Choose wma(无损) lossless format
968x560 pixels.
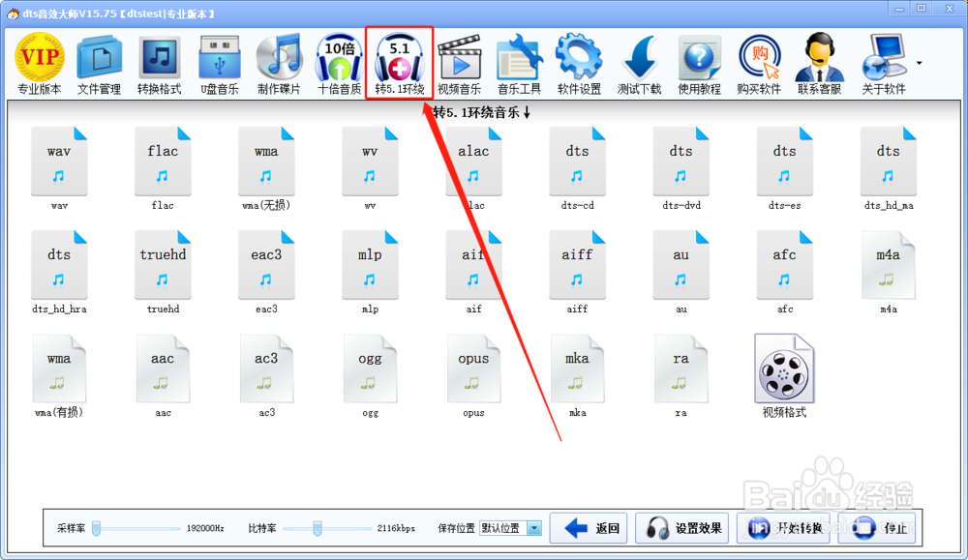(266, 169)
